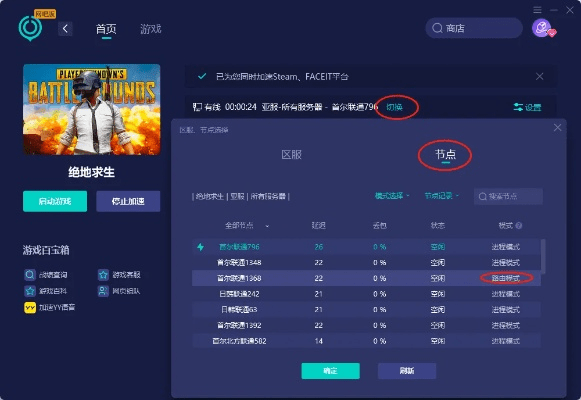Click the 状态 column header
581x400 pixels.
pyautogui.click(x=438, y=225)
